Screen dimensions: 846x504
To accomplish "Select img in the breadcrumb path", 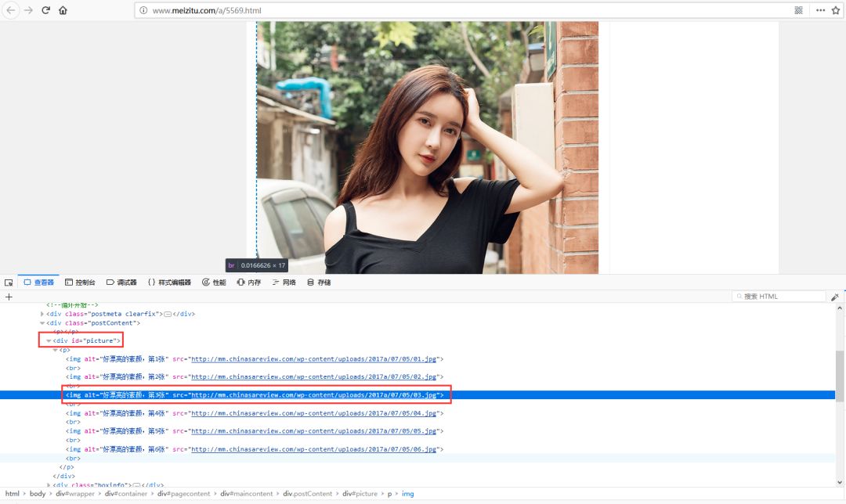I will [x=408, y=494].
